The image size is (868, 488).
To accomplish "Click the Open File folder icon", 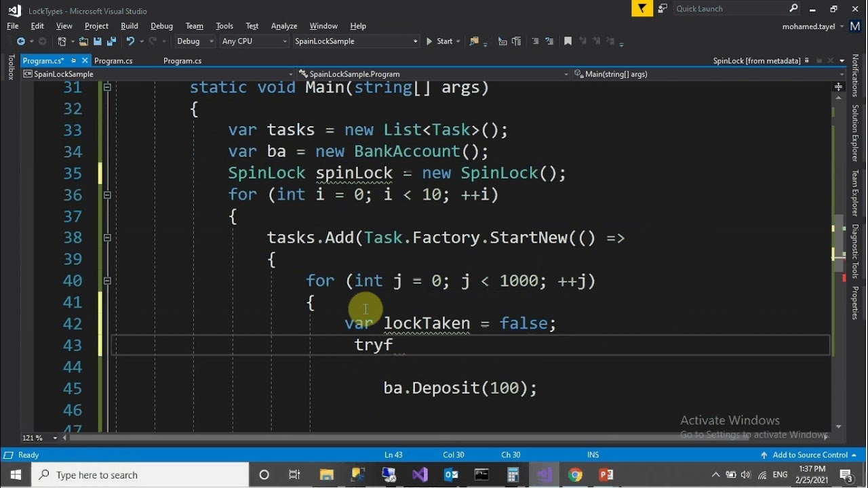I will click(x=83, y=41).
